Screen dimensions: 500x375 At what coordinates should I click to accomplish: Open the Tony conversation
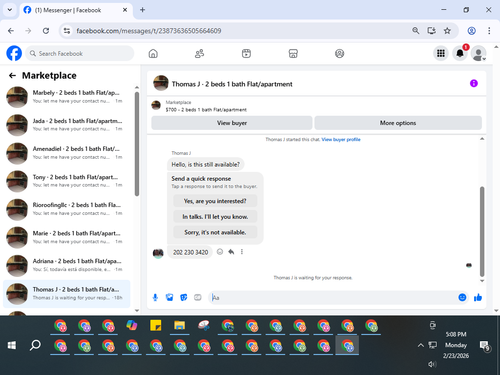pyautogui.click(x=67, y=181)
